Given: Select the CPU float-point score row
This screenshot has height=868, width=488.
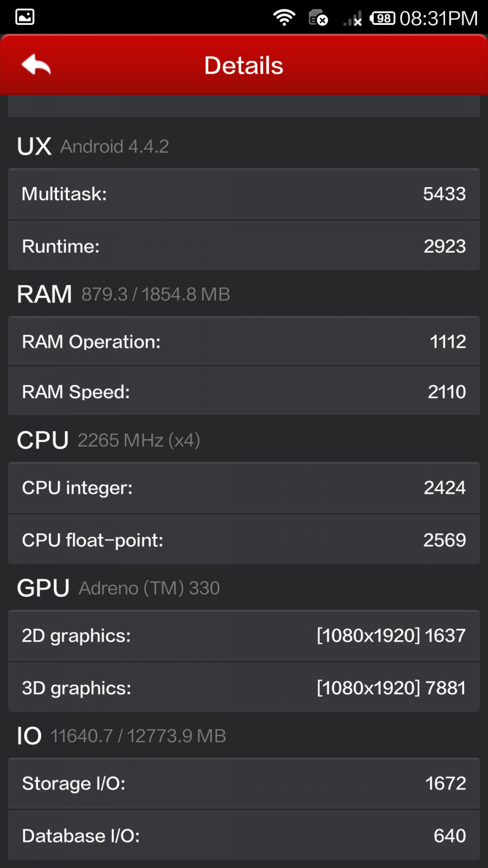Looking at the screenshot, I should (244, 540).
